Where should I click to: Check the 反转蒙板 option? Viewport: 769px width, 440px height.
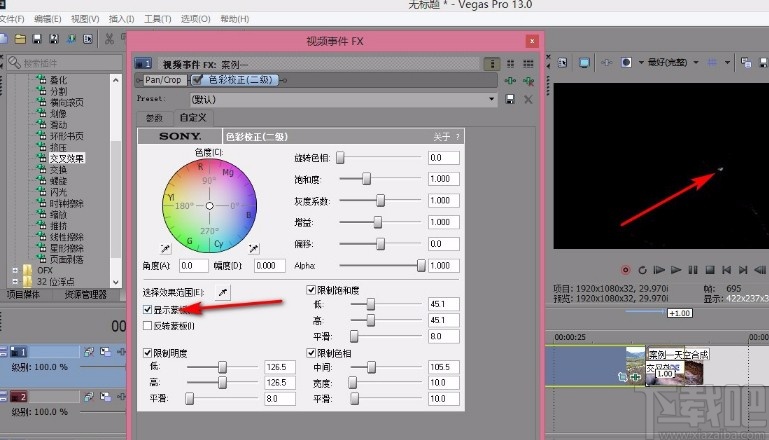point(148,325)
